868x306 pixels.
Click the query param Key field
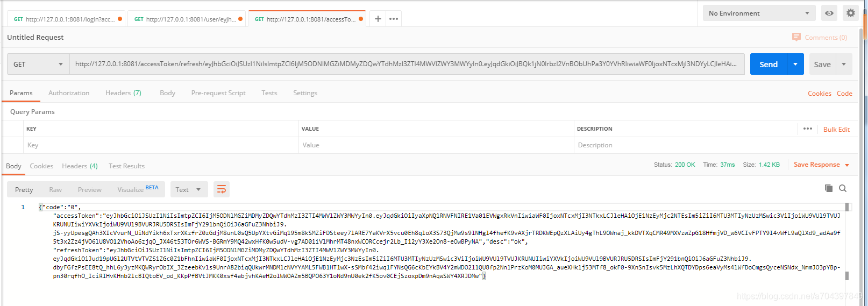[x=161, y=145]
